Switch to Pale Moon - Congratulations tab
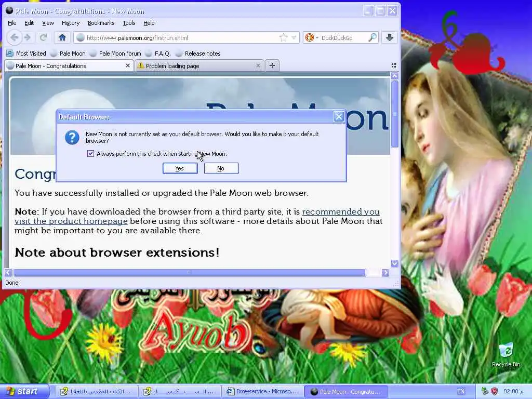This screenshot has height=399, width=532. point(69,66)
